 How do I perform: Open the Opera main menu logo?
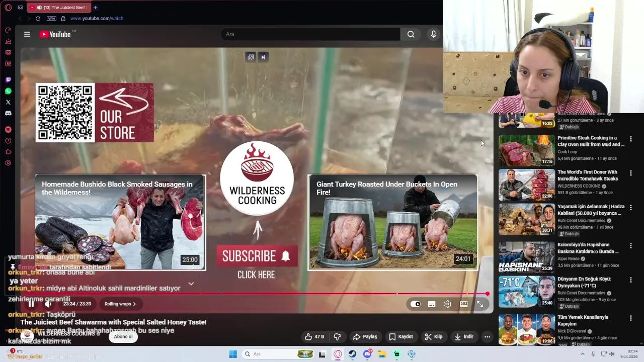(x=8, y=8)
